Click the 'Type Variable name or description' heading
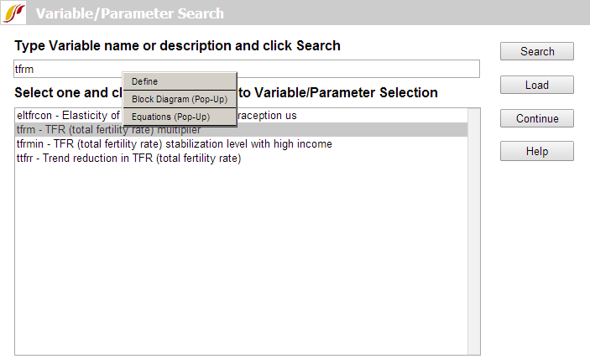Viewport: 590px width, 364px height. tap(178, 46)
